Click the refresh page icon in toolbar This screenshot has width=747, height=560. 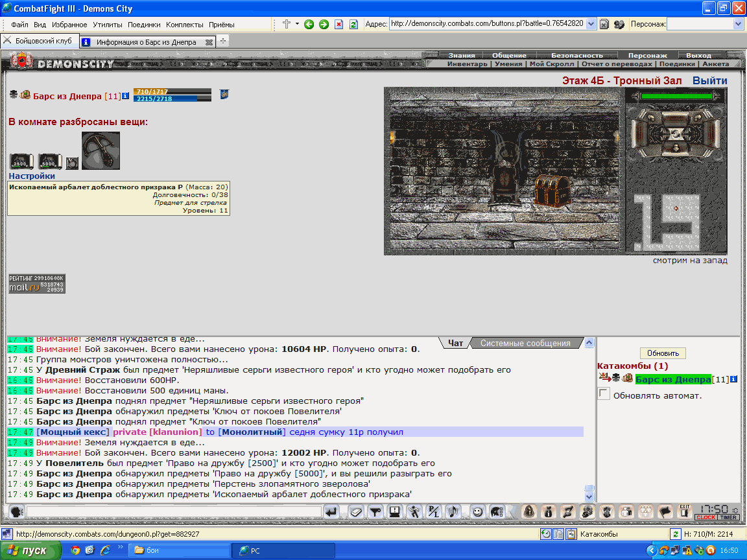coord(353,24)
